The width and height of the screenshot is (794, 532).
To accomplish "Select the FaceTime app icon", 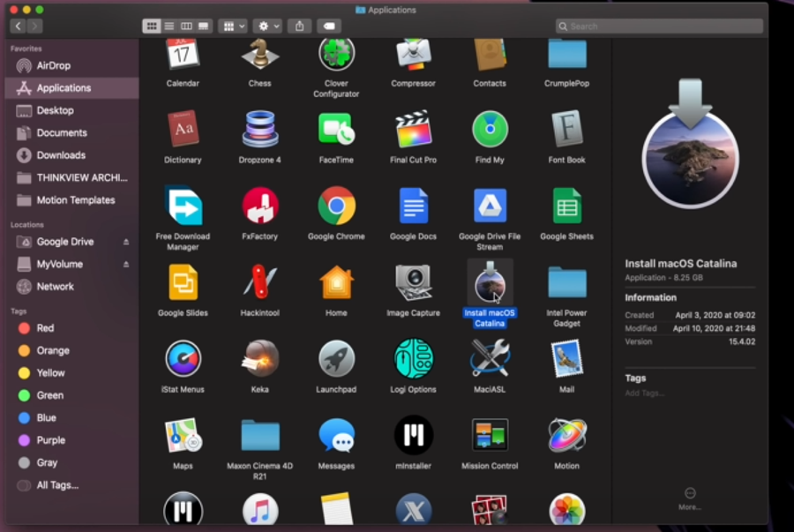I will click(x=336, y=129).
